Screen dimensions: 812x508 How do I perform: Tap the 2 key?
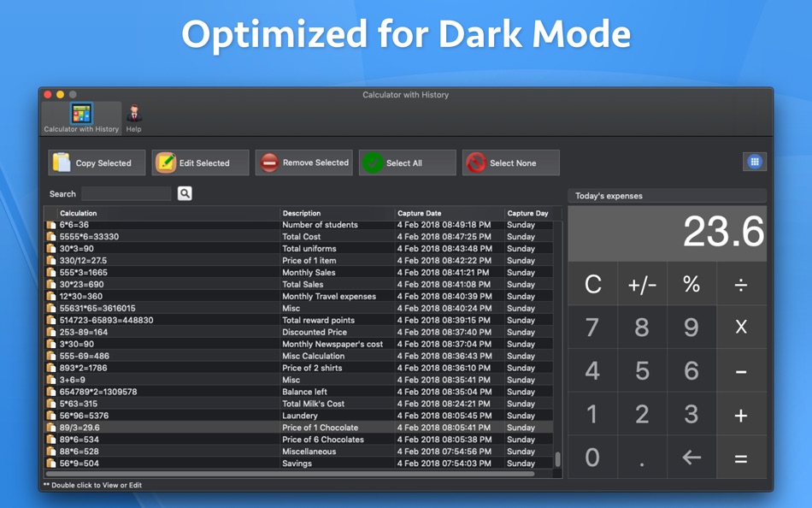[x=642, y=414]
